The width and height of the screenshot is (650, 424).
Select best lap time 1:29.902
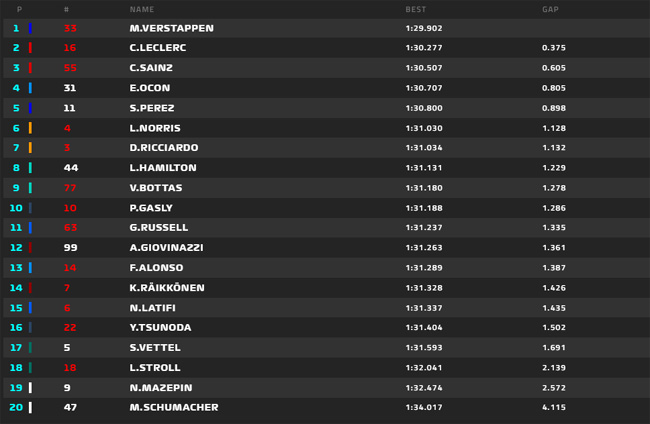click(x=424, y=28)
